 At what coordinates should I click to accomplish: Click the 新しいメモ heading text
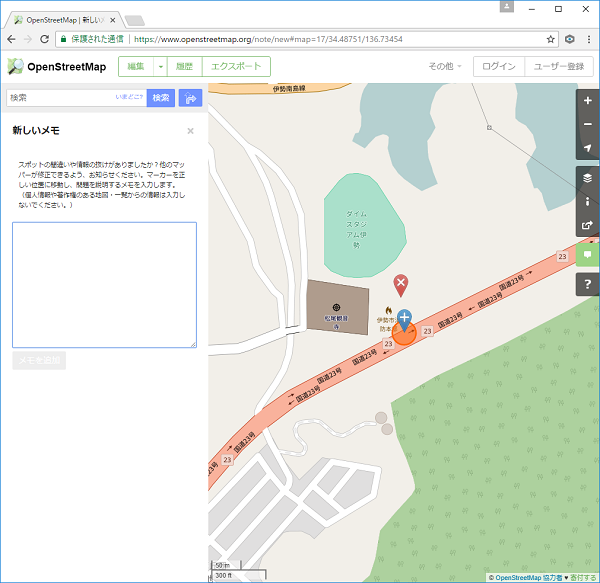pyautogui.click(x=36, y=131)
